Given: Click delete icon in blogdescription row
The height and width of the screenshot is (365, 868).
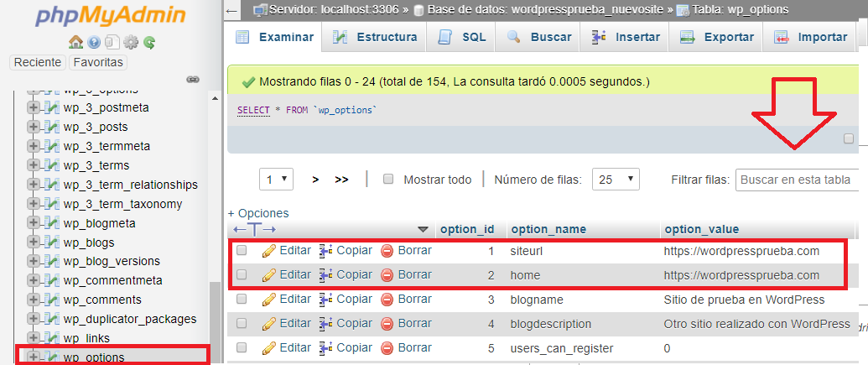Looking at the screenshot, I should tap(387, 324).
